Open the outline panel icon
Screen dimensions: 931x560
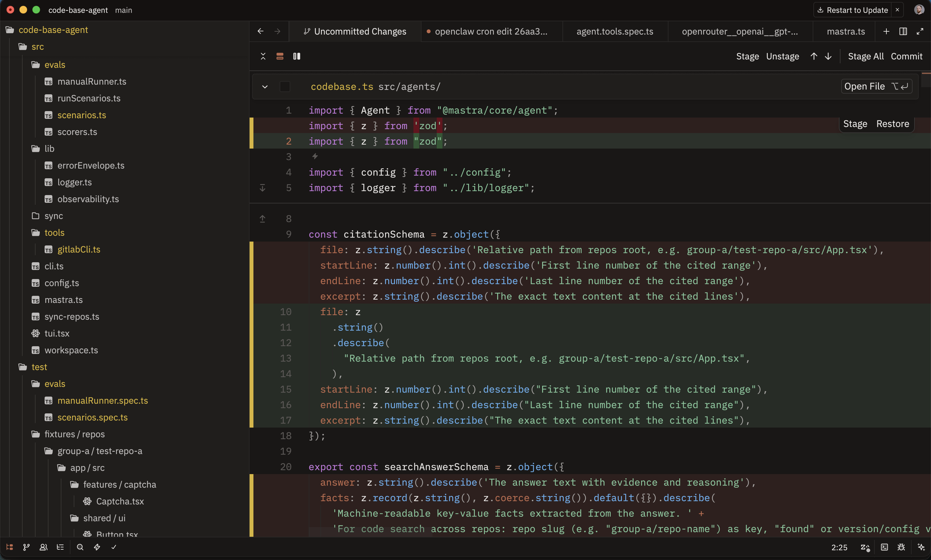click(60, 547)
